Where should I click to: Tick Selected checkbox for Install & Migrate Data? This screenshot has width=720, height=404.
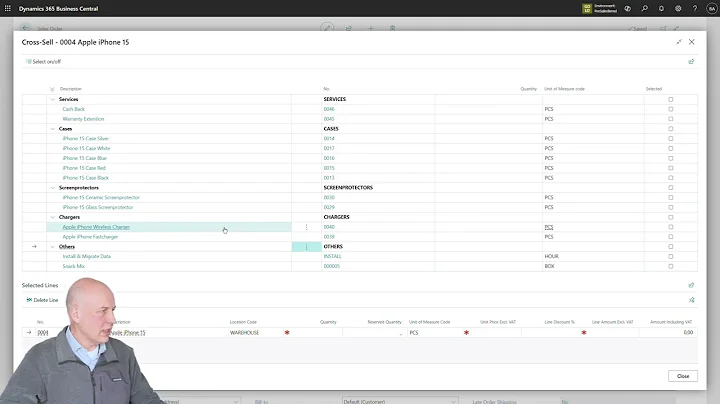pos(670,256)
